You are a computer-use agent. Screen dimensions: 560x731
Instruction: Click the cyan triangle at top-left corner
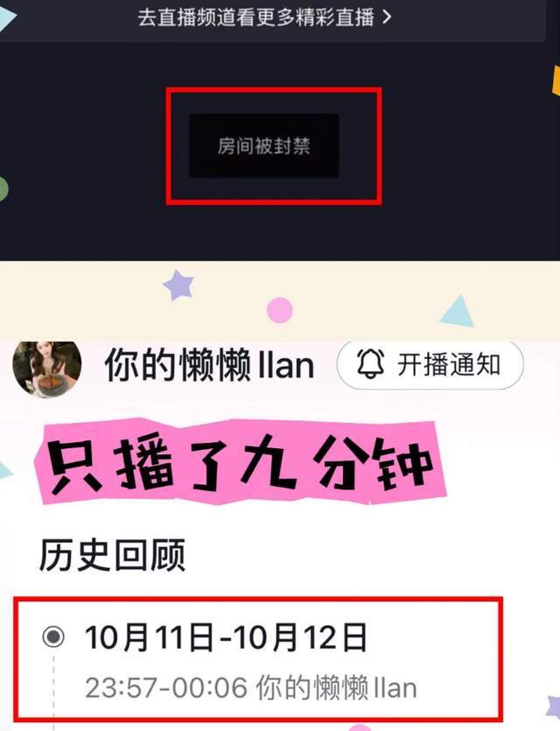8,16
